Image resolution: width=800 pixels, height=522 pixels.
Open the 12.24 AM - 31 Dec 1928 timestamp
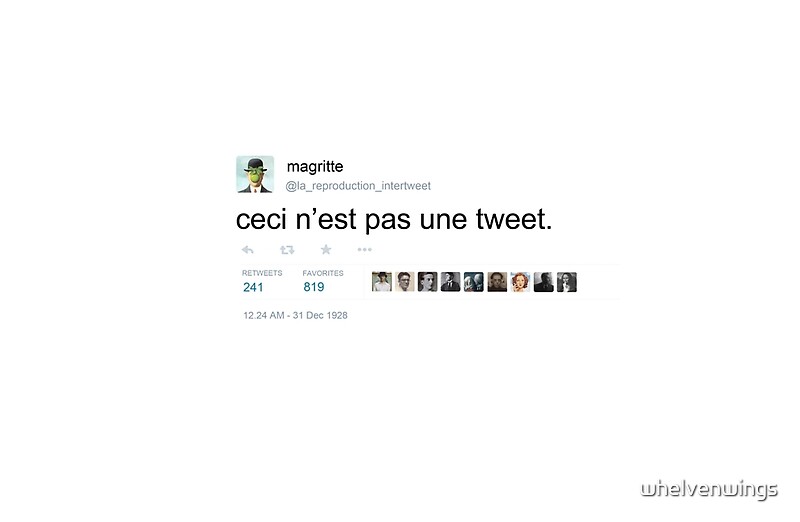[x=295, y=315]
